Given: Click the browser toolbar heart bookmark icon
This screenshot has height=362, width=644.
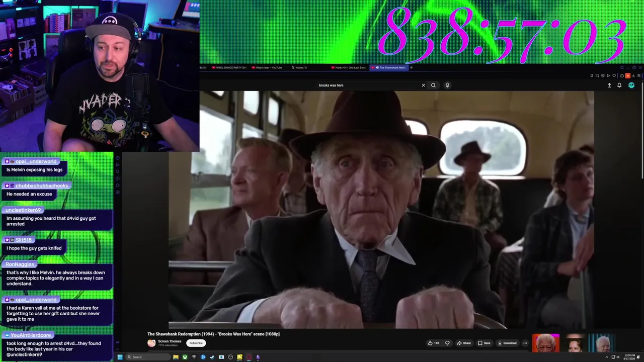Looking at the screenshot, I should [x=614, y=75].
